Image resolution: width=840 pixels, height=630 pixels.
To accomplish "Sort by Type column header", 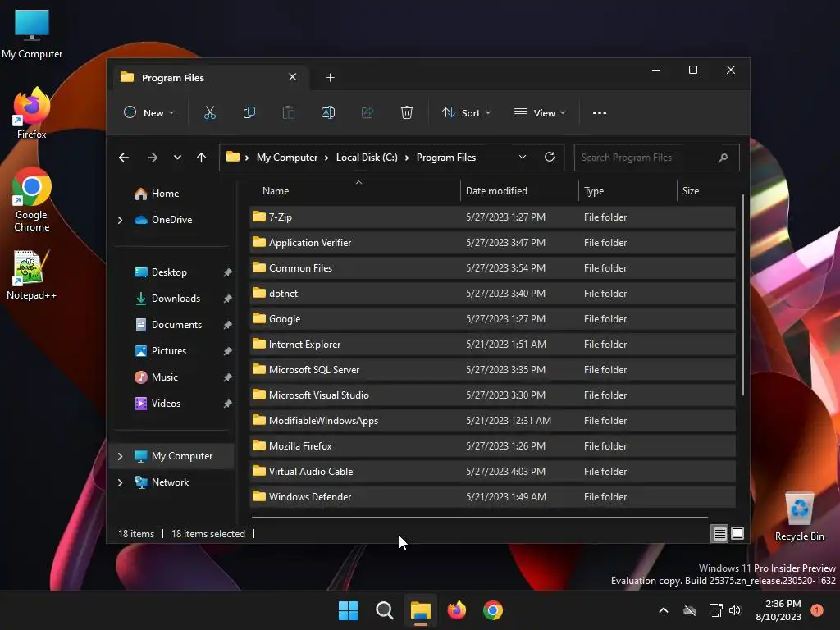I will (628, 190).
